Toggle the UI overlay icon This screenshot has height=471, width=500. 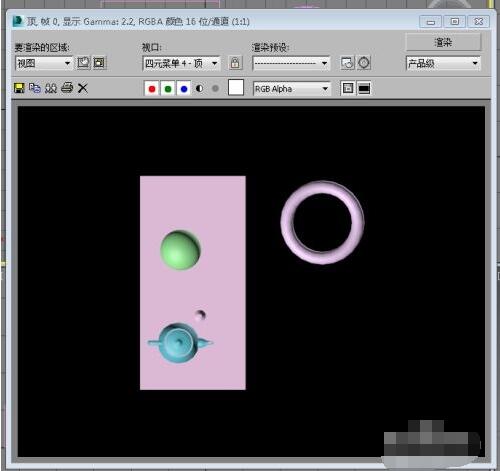click(348, 89)
